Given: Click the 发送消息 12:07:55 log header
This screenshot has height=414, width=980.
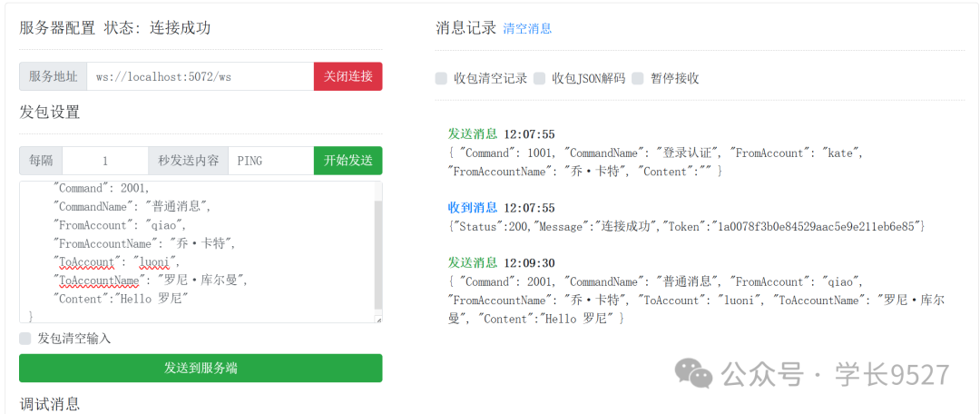Looking at the screenshot, I should click(501, 134).
